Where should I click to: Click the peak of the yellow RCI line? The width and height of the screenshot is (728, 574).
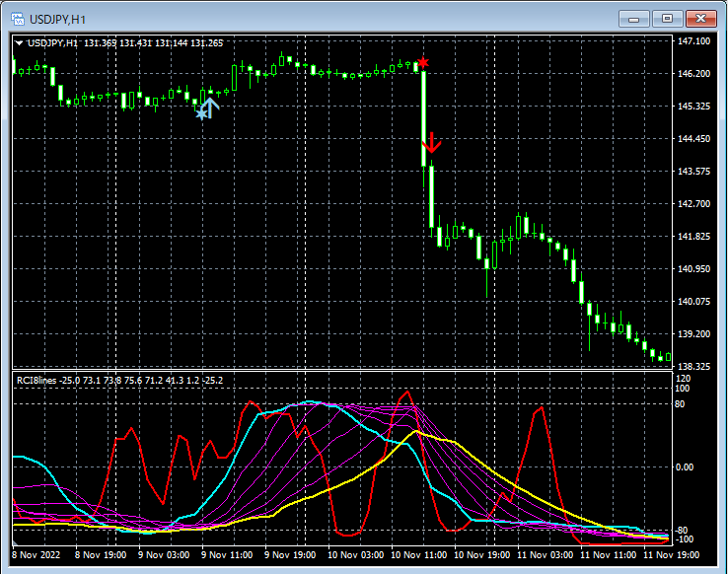click(x=416, y=432)
